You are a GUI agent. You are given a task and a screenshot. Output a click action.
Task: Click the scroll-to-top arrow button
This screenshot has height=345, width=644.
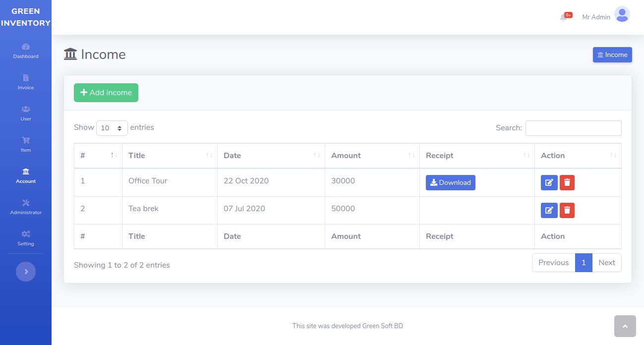point(625,326)
